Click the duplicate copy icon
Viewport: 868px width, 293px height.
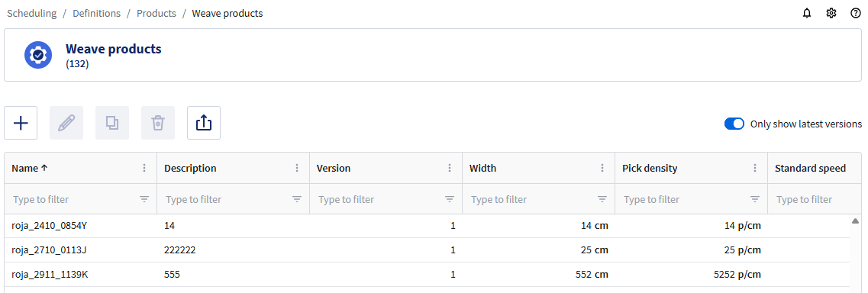(x=112, y=123)
